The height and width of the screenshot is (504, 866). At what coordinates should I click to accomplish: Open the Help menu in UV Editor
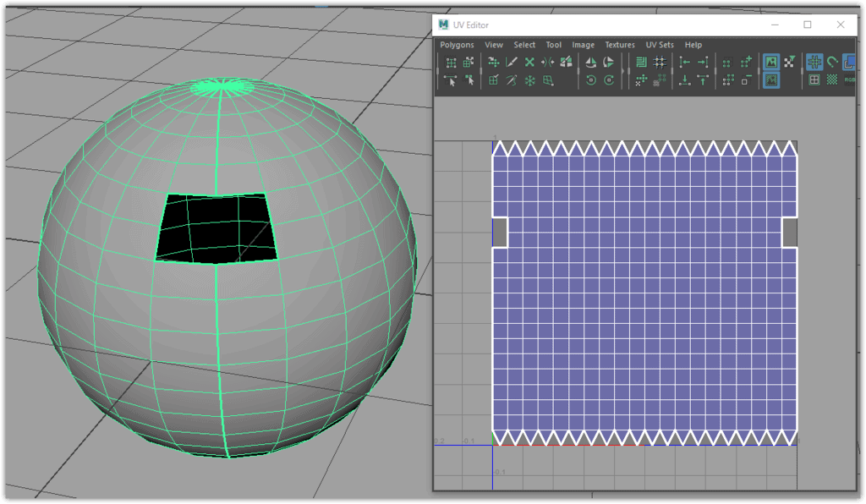pos(693,45)
